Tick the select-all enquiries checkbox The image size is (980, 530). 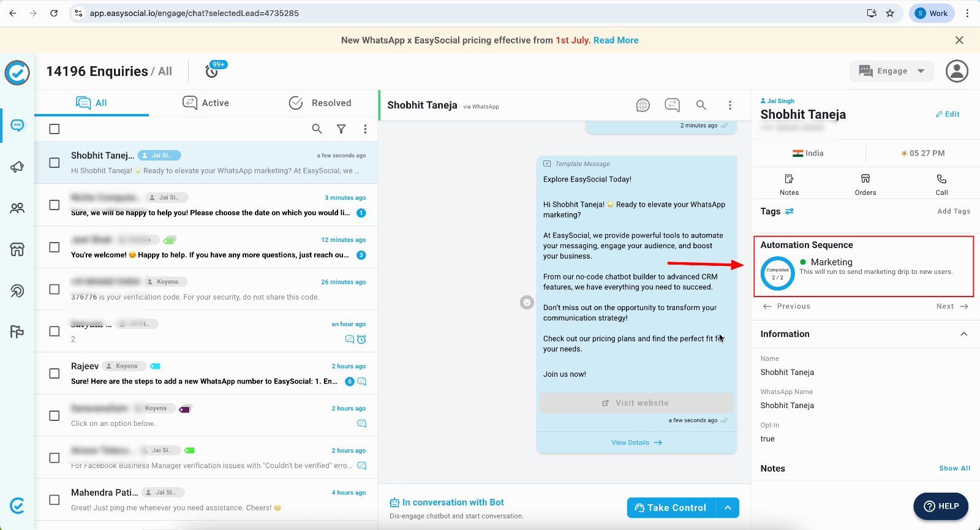click(x=55, y=129)
